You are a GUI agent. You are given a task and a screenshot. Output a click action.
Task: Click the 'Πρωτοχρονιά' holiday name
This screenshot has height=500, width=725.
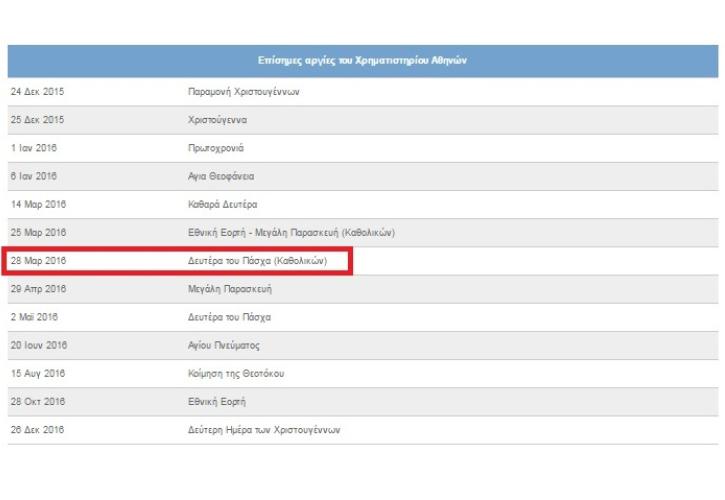coord(216,148)
